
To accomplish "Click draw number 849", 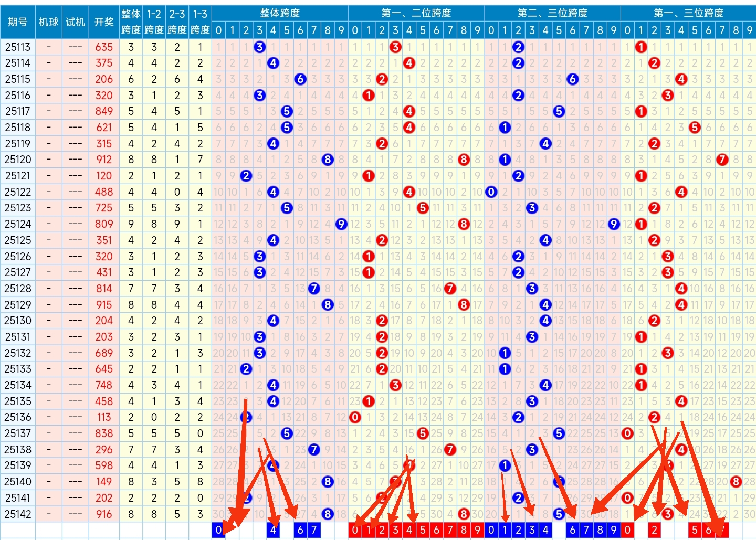I will coord(104,111).
